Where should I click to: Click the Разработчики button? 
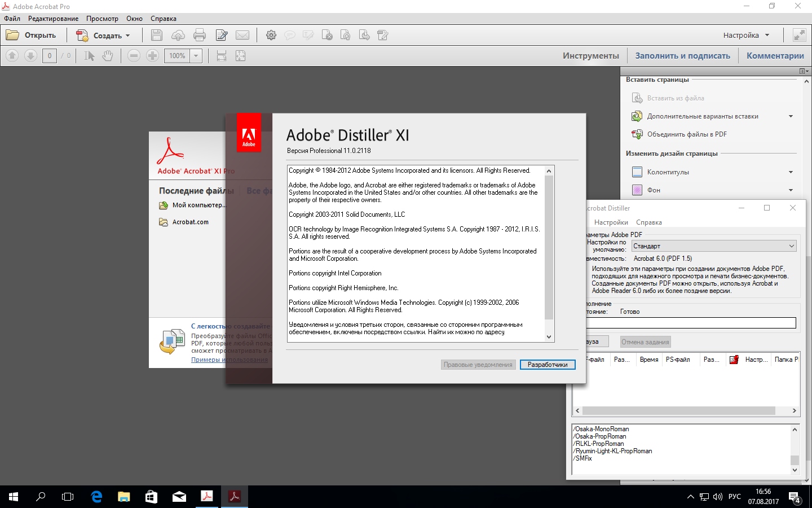[548, 365]
